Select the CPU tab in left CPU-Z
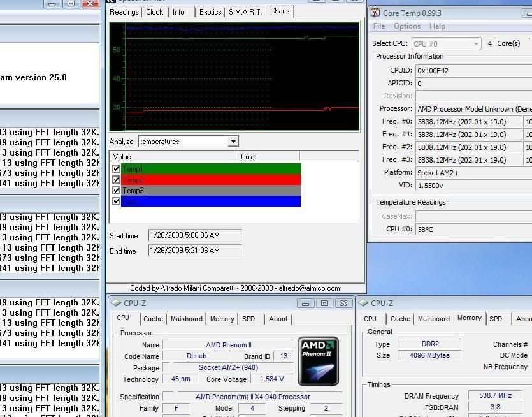The image size is (532, 417). tap(123, 318)
